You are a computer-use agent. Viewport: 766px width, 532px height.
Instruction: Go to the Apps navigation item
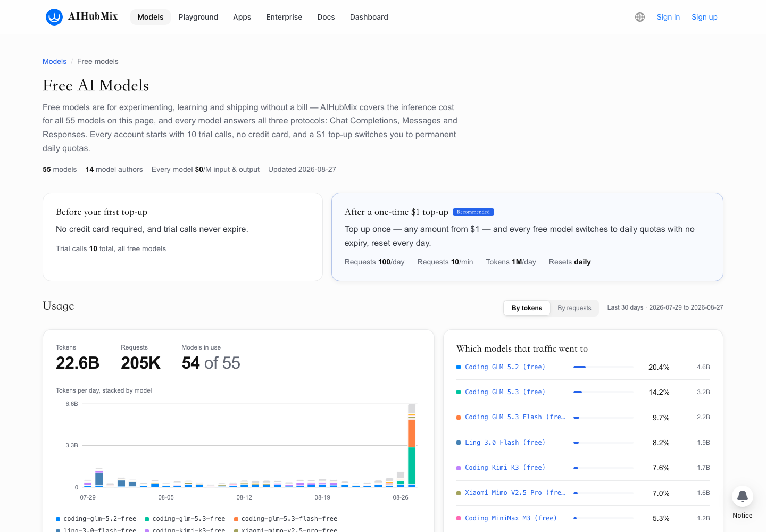(x=242, y=17)
